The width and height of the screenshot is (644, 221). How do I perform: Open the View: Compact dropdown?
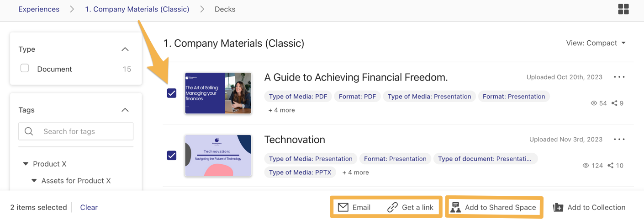[x=596, y=43]
